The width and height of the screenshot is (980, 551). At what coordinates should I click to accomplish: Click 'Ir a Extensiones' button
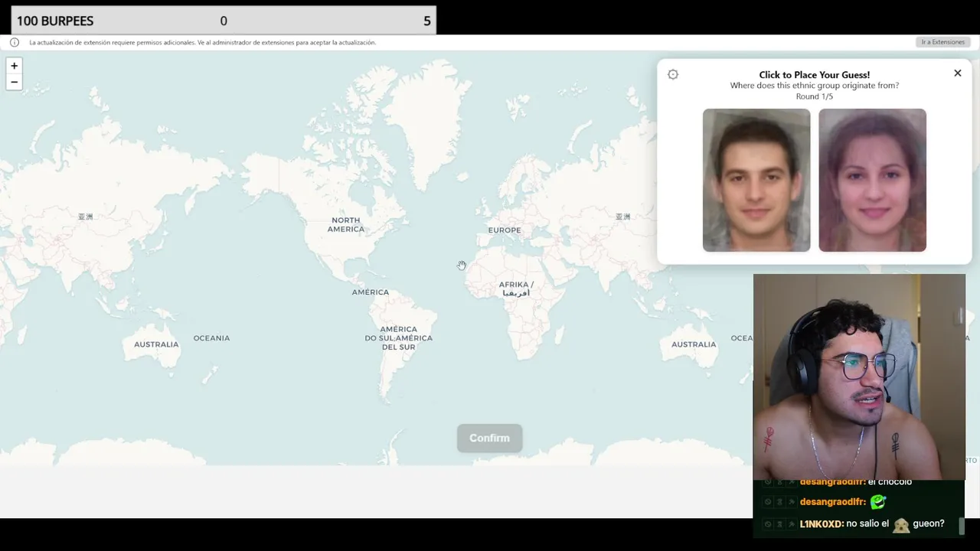(x=942, y=42)
